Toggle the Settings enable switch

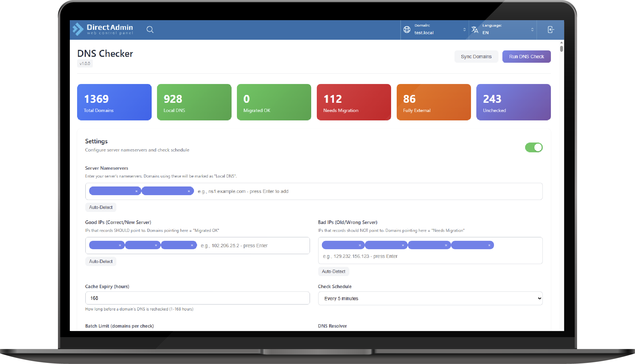click(x=534, y=147)
